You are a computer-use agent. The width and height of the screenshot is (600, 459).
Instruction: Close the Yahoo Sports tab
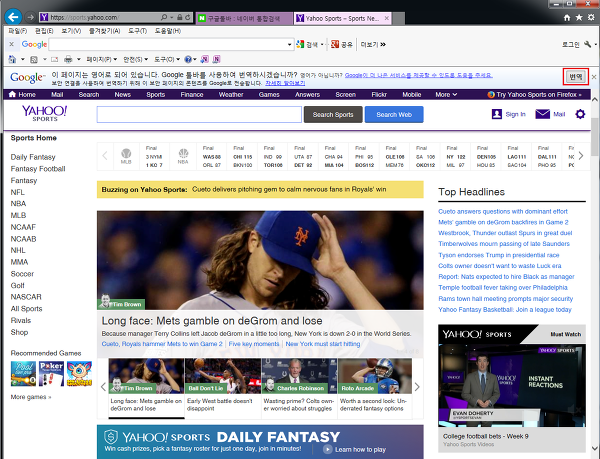point(386,18)
